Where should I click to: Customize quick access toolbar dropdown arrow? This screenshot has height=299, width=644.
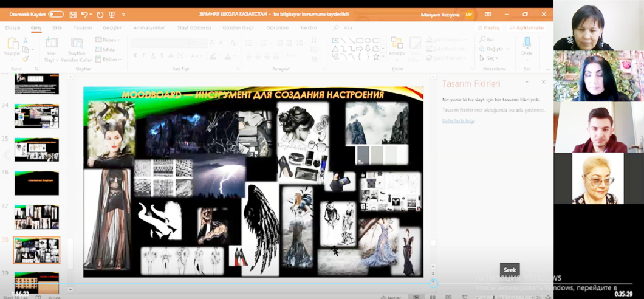[x=123, y=14]
